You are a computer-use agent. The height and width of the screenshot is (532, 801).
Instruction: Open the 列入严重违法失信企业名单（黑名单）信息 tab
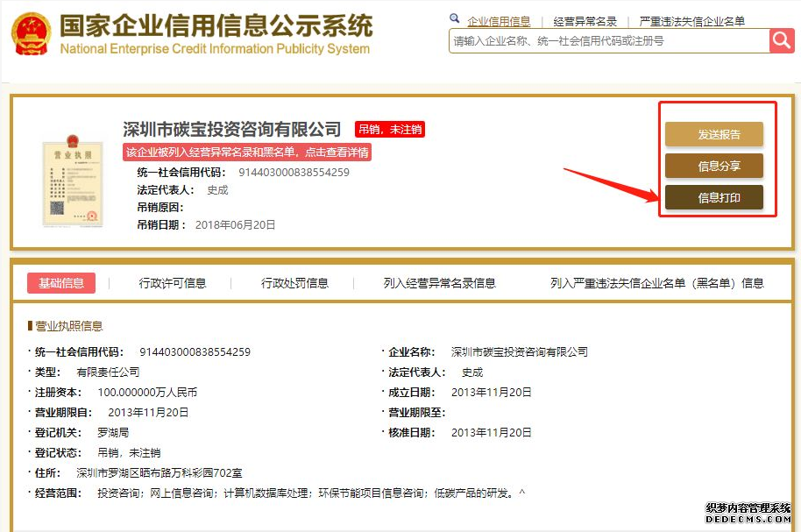pyautogui.click(x=656, y=283)
